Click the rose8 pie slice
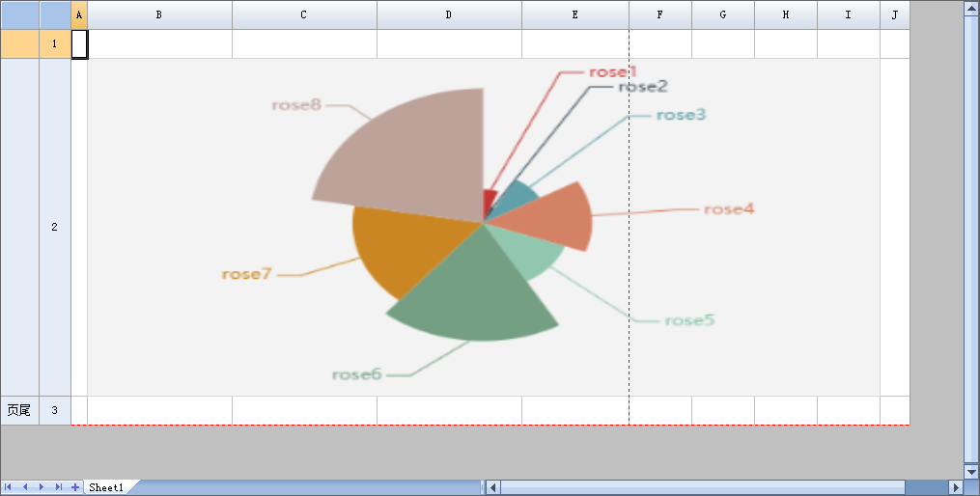Screen dimensions: 980x496 click(x=406, y=154)
